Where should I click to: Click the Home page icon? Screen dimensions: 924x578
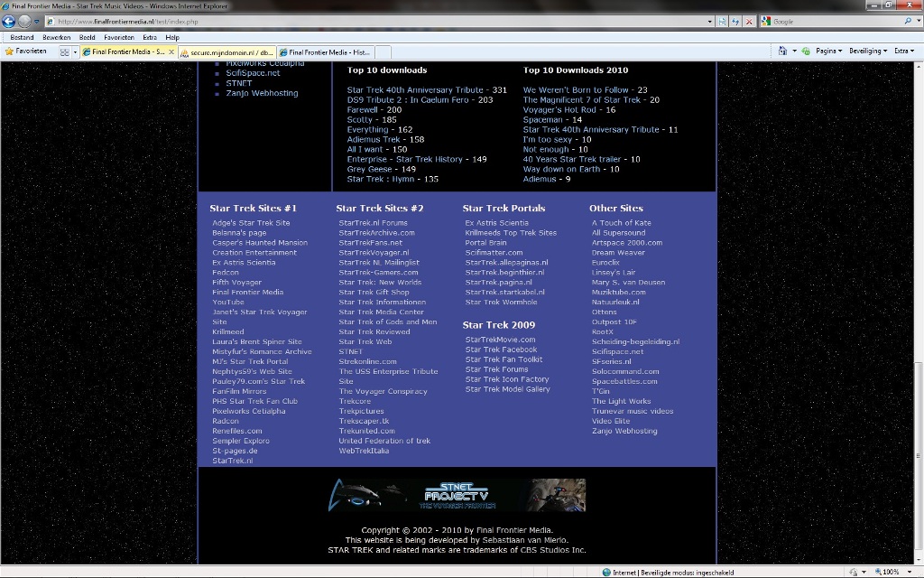pos(782,51)
